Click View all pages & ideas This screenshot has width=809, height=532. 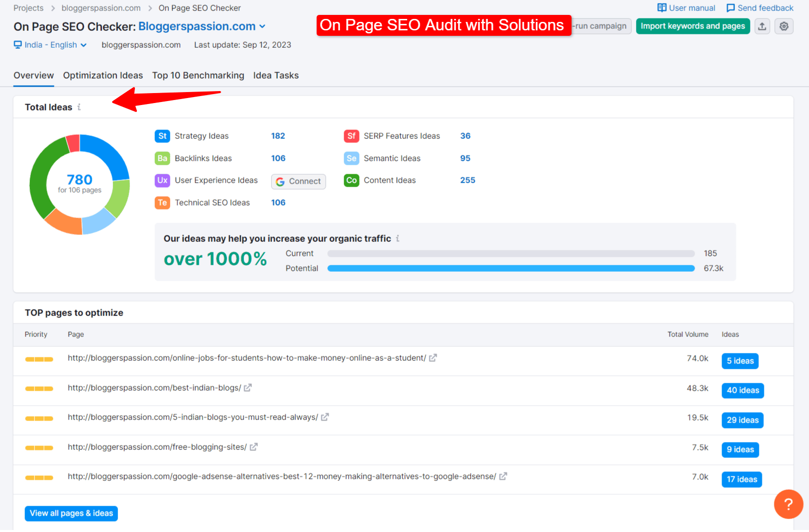coord(71,513)
